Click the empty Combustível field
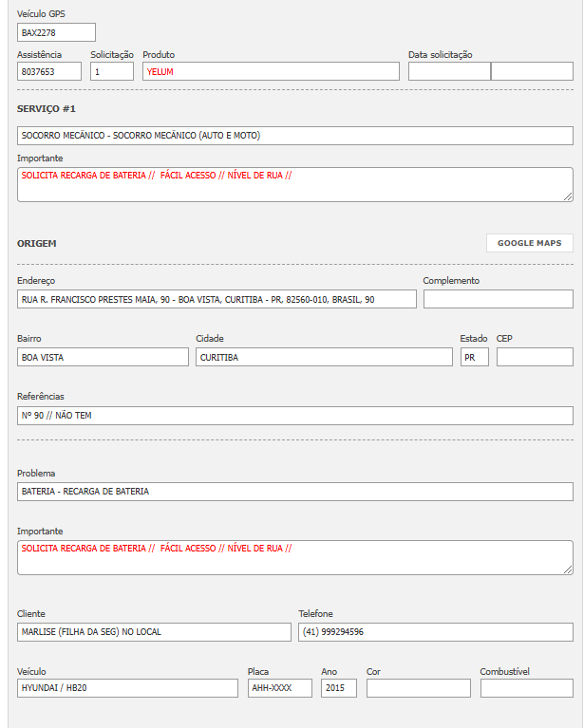 pyautogui.click(x=526, y=688)
